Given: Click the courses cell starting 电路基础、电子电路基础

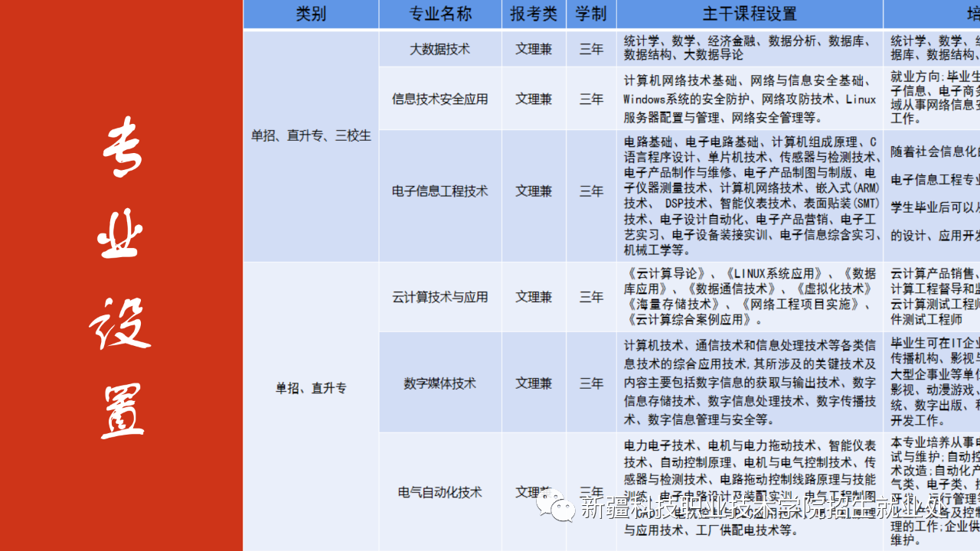Looking at the screenshot, I should point(750,196).
